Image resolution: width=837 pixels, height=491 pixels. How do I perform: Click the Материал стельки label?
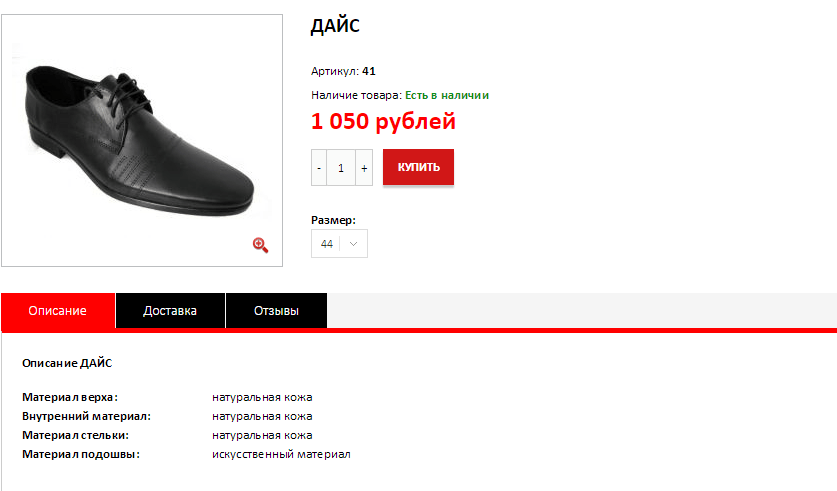pyautogui.click(x=75, y=435)
